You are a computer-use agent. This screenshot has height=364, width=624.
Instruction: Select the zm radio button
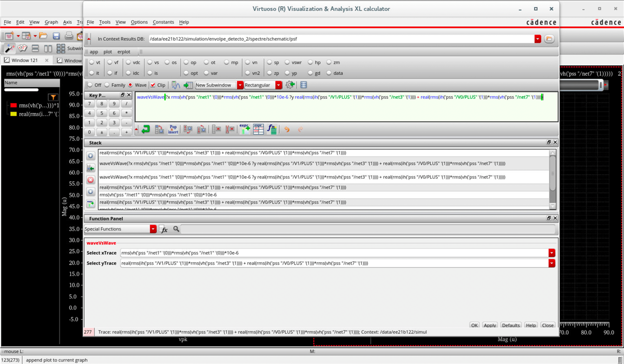(x=329, y=62)
